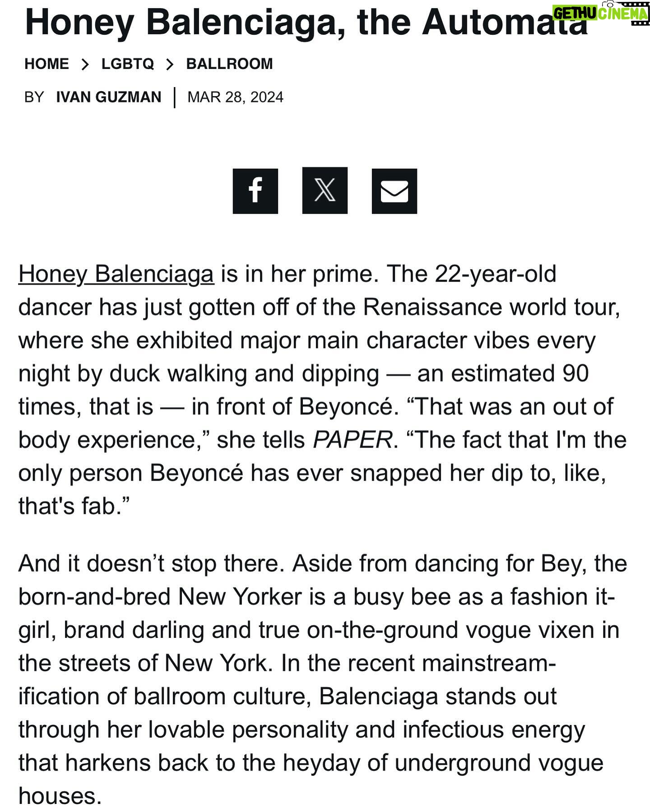650x812 pixels.
Task: Open the LGBTQ breadcrumb section
Action: pyautogui.click(x=127, y=64)
